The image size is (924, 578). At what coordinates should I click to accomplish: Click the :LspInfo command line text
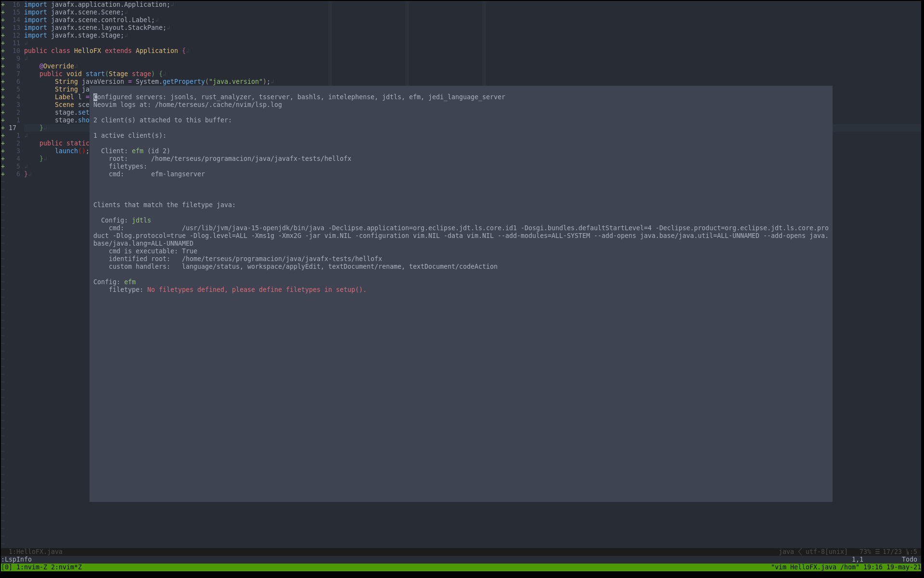[17, 559]
